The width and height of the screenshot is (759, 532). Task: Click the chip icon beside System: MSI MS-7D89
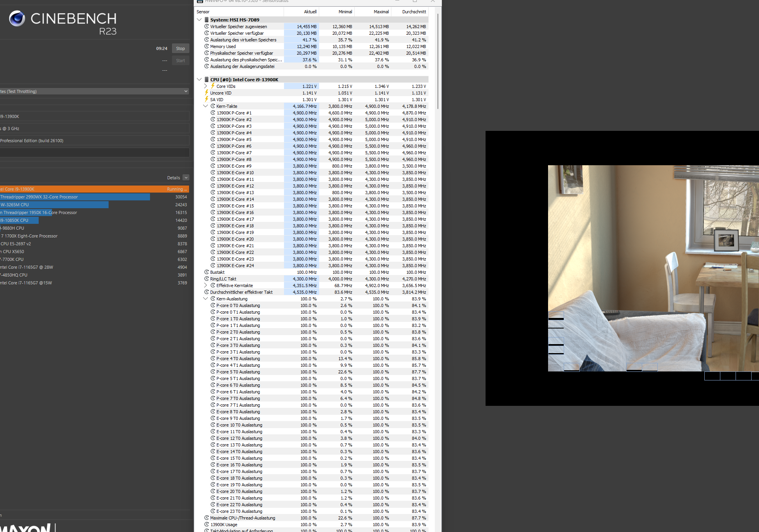(207, 20)
